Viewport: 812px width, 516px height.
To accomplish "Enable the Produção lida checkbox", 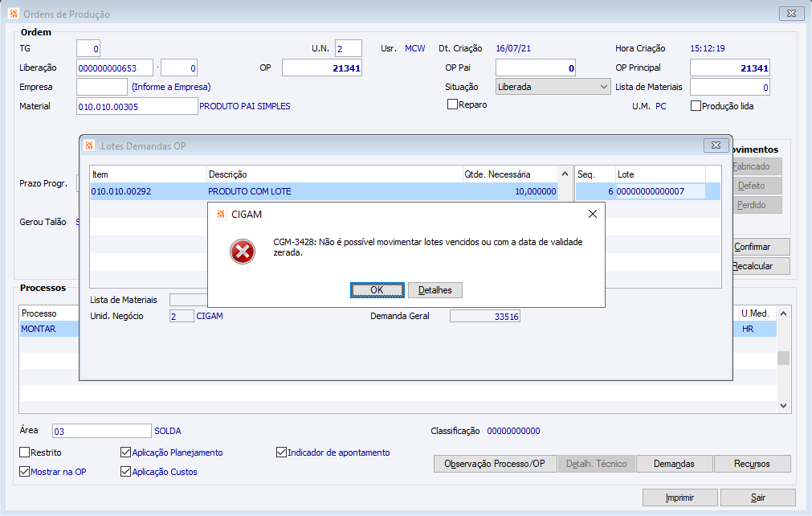I will pyautogui.click(x=696, y=105).
